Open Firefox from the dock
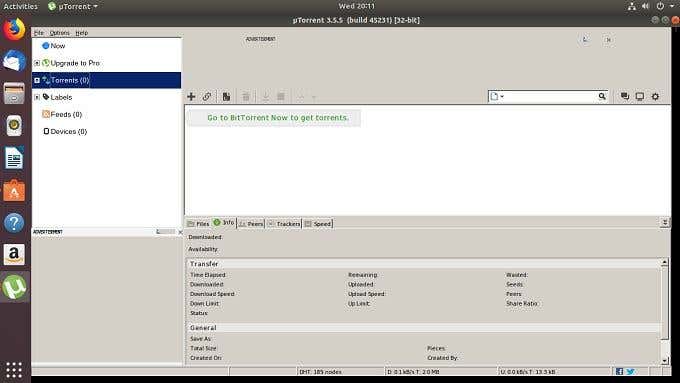The height and width of the screenshot is (383, 680). (x=14, y=29)
